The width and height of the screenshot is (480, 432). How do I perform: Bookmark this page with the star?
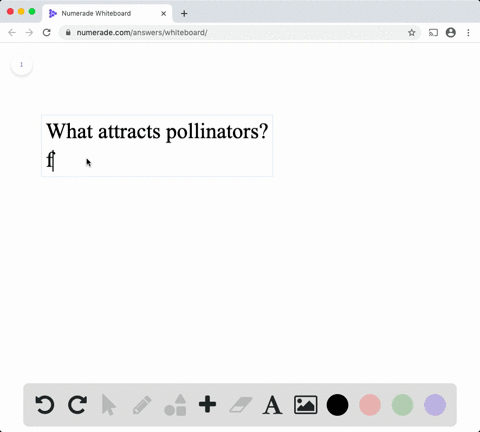point(412,32)
